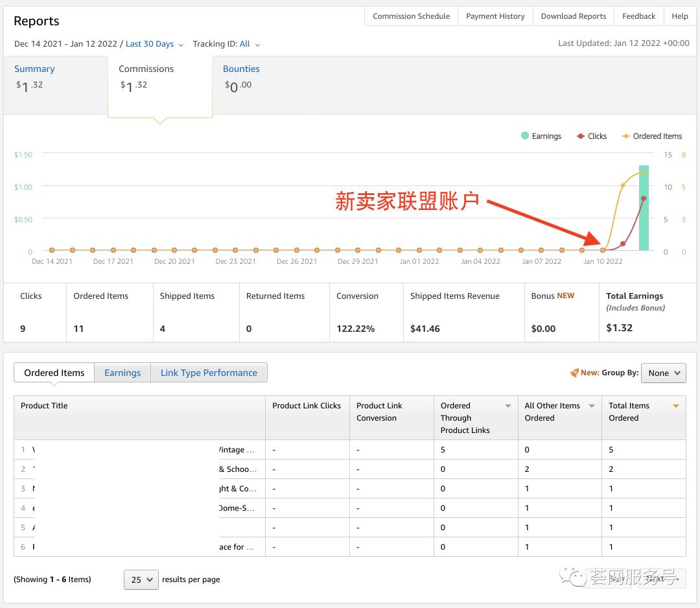700x608 pixels.
Task: Switch to the Bounties tab
Action: tap(241, 69)
